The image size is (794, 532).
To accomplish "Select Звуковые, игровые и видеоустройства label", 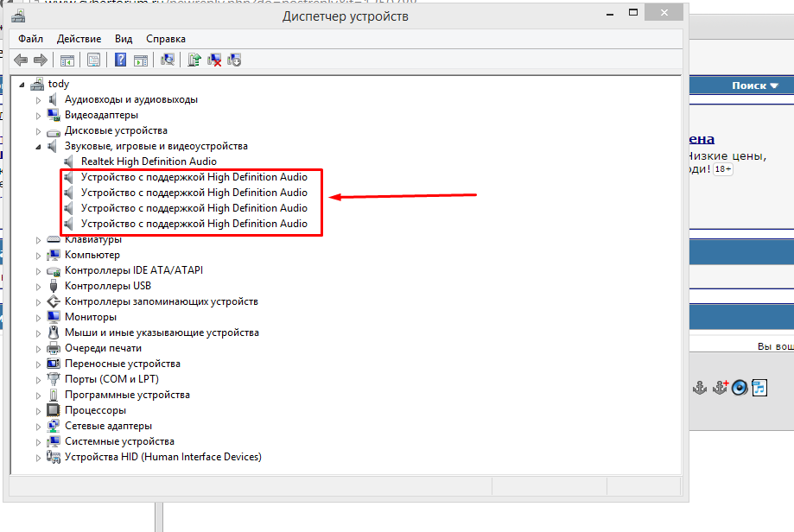I will click(156, 146).
